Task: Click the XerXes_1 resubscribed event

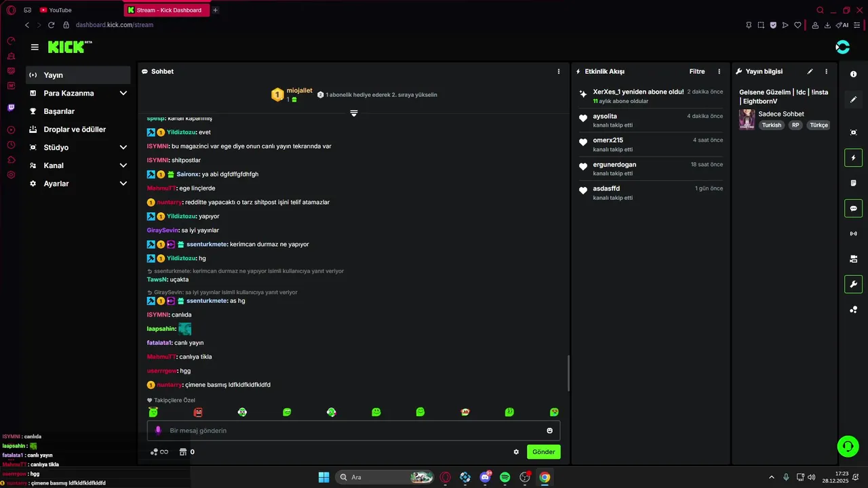Action: tap(650, 96)
